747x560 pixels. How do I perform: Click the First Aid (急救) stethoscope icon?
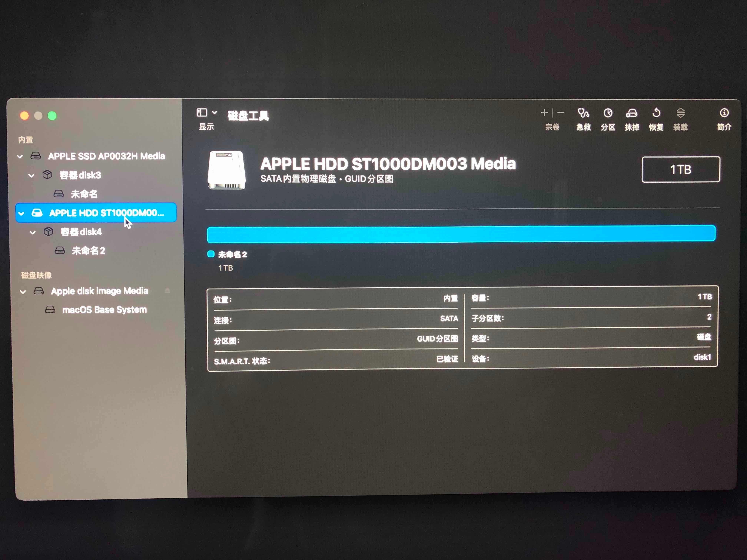[583, 113]
